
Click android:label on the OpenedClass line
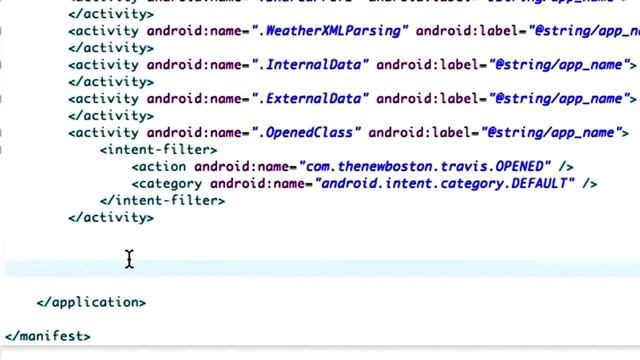(420, 133)
